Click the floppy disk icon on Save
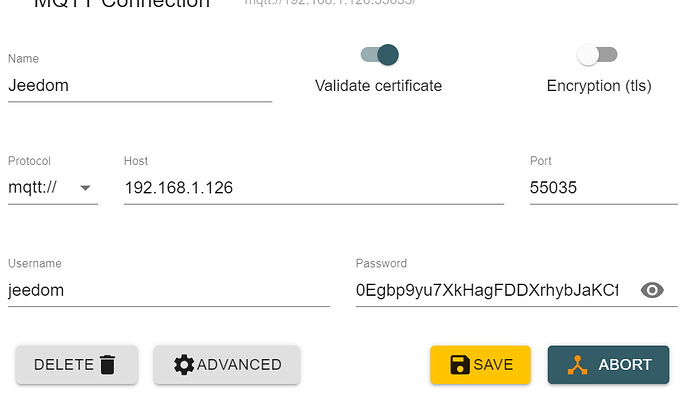This screenshot has height=406, width=690. pyautogui.click(x=460, y=365)
